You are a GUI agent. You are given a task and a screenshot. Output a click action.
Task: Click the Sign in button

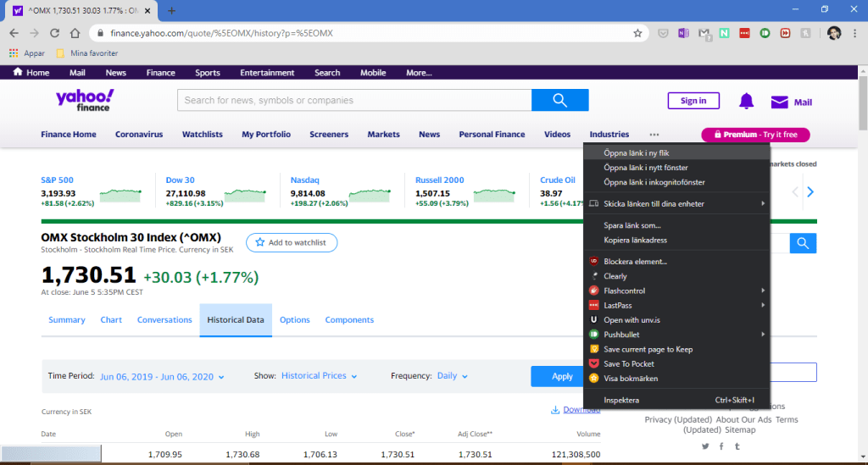coord(693,101)
